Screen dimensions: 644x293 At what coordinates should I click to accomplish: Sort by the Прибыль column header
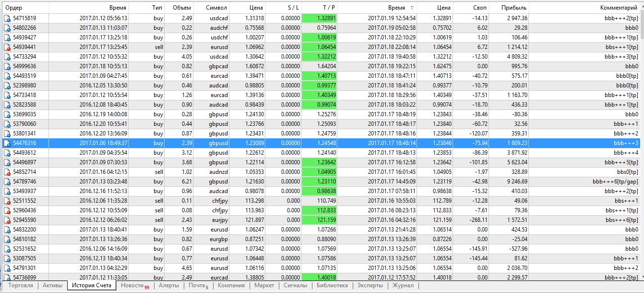[510, 8]
